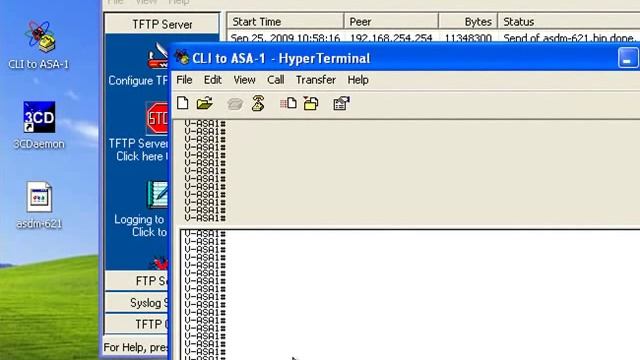Click the 11348300 bytes cell in 3CDaemon

tap(468, 38)
